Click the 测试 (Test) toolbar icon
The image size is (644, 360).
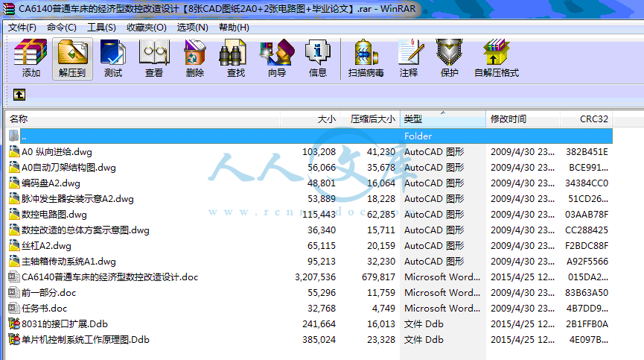tap(113, 53)
